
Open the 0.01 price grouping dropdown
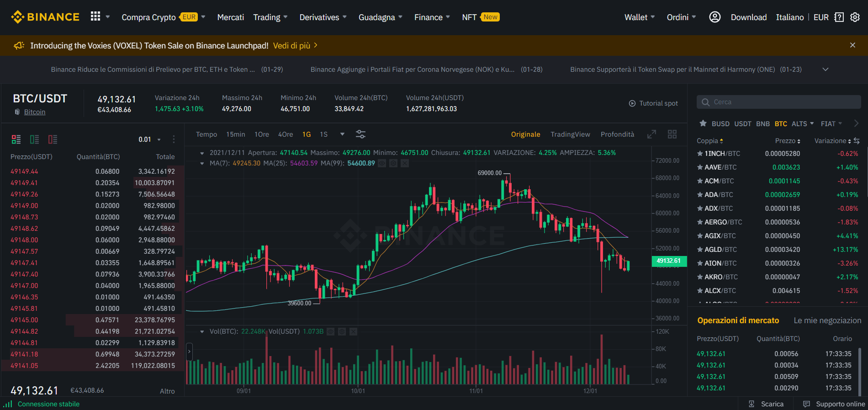(150, 139)
